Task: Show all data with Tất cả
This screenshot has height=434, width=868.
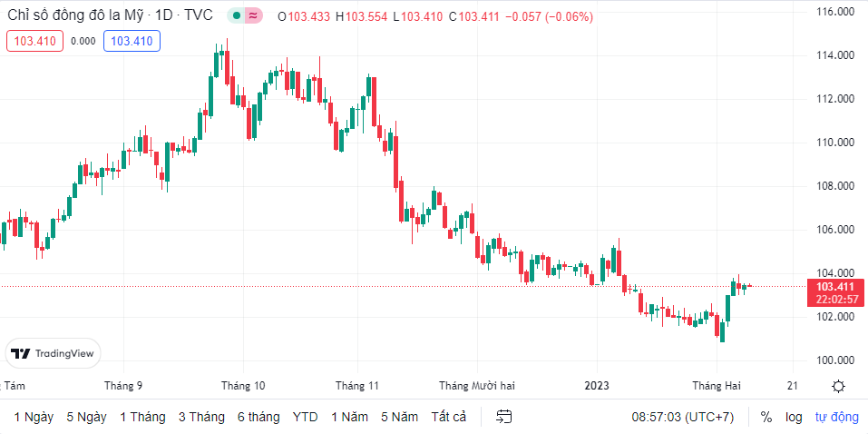Action: [449, 417]
